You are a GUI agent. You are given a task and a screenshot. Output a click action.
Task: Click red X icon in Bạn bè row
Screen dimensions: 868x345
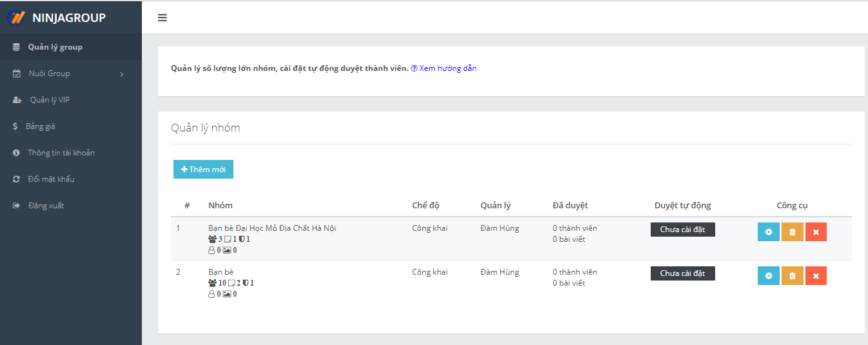tap(816, 275)
